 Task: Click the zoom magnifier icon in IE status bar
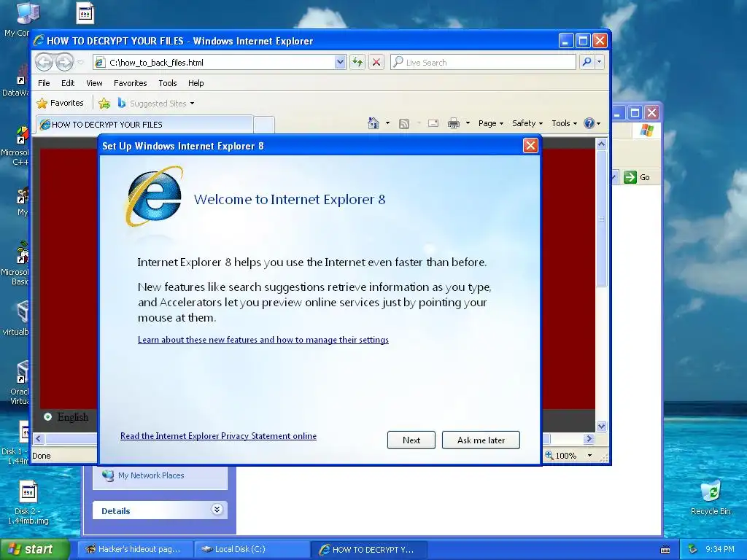(549, 455)
